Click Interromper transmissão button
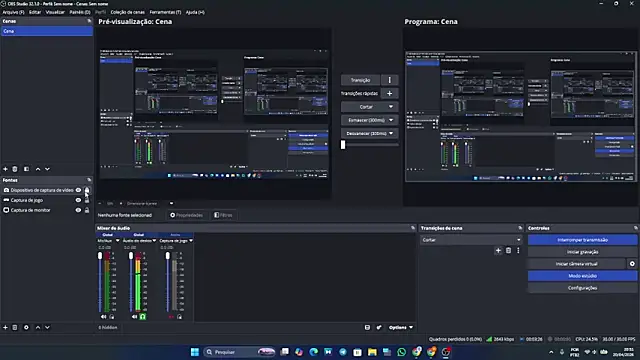 pyautogui.click(x=582, y=240)
